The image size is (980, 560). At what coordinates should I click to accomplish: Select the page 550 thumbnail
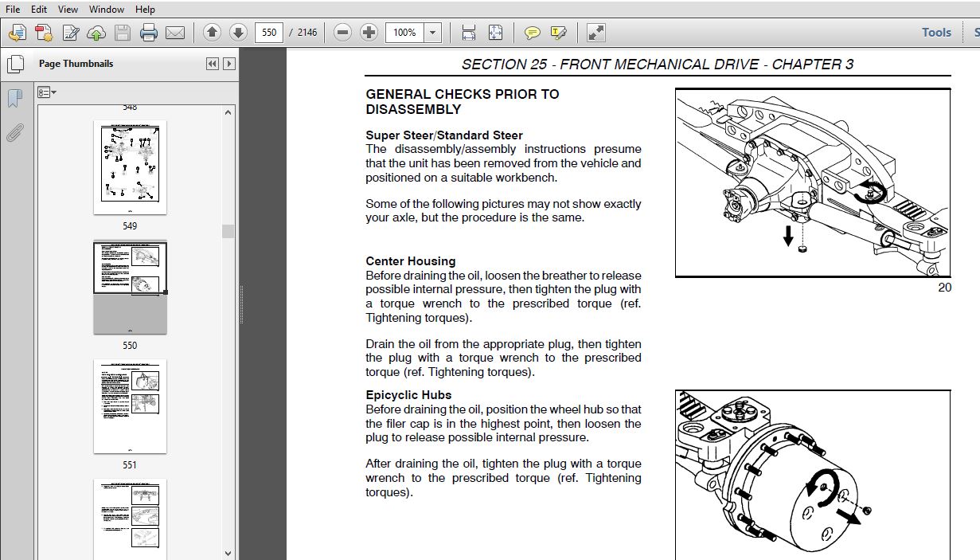point(130,288)
